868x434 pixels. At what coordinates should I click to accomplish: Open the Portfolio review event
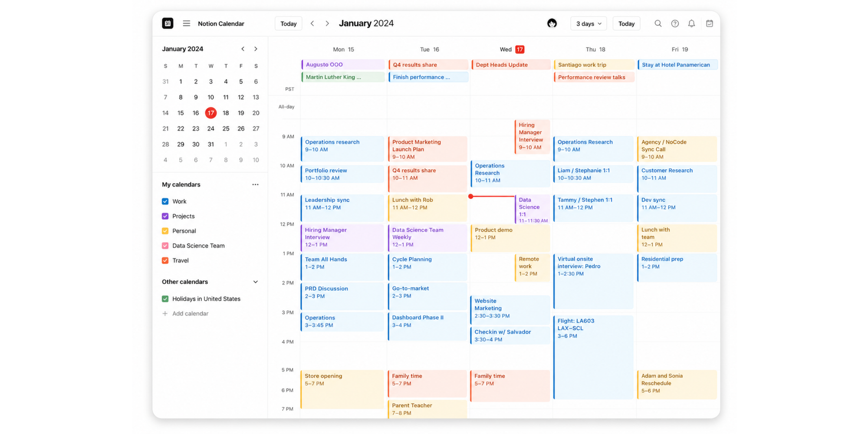click(342, 174)
